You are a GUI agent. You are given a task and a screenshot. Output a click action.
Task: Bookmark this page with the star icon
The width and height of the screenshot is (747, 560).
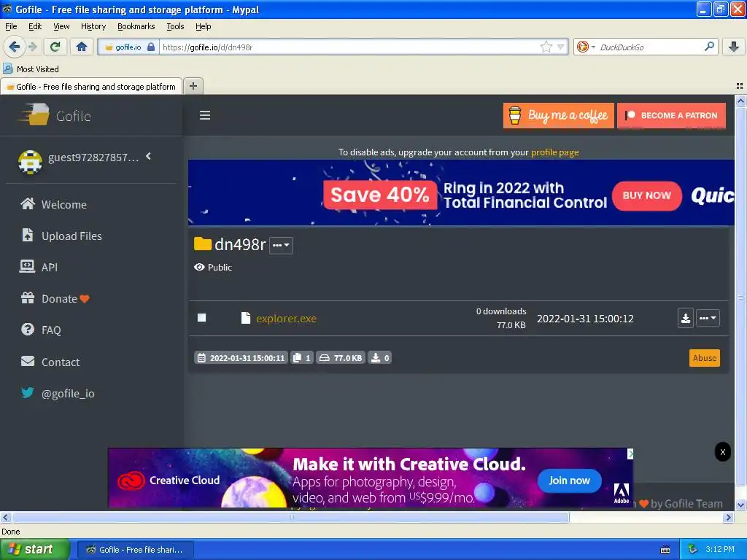[x=546, y=47]
